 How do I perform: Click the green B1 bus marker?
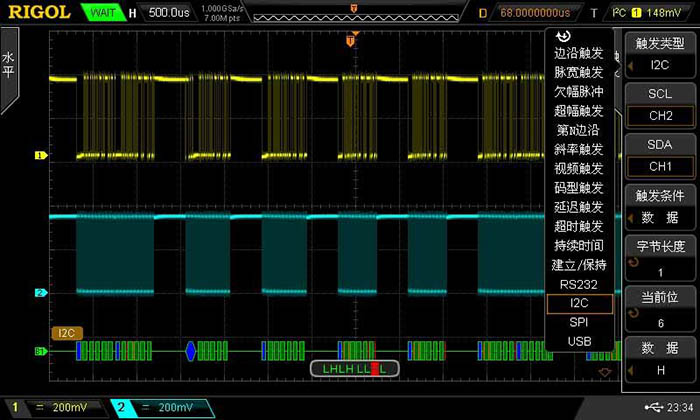pos(41,351)
